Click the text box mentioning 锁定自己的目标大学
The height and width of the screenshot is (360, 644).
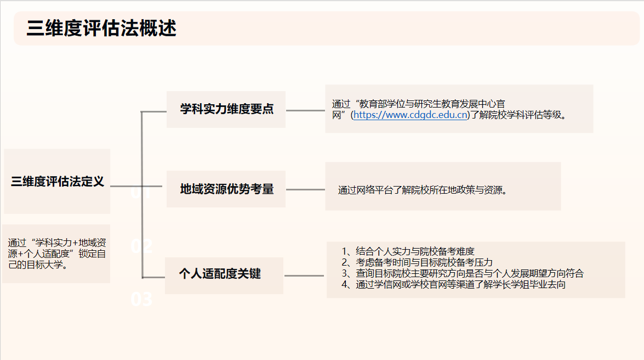tap(56, 254)
